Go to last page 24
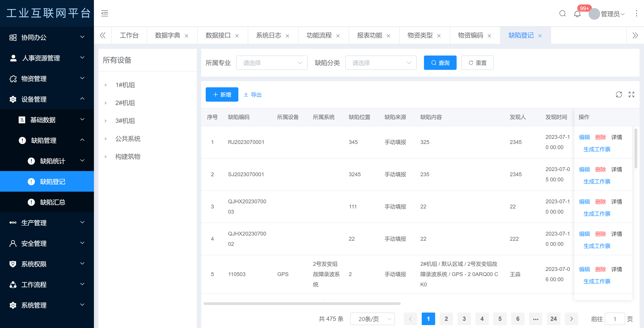This screenshot has width=644, height=328. 553,319
